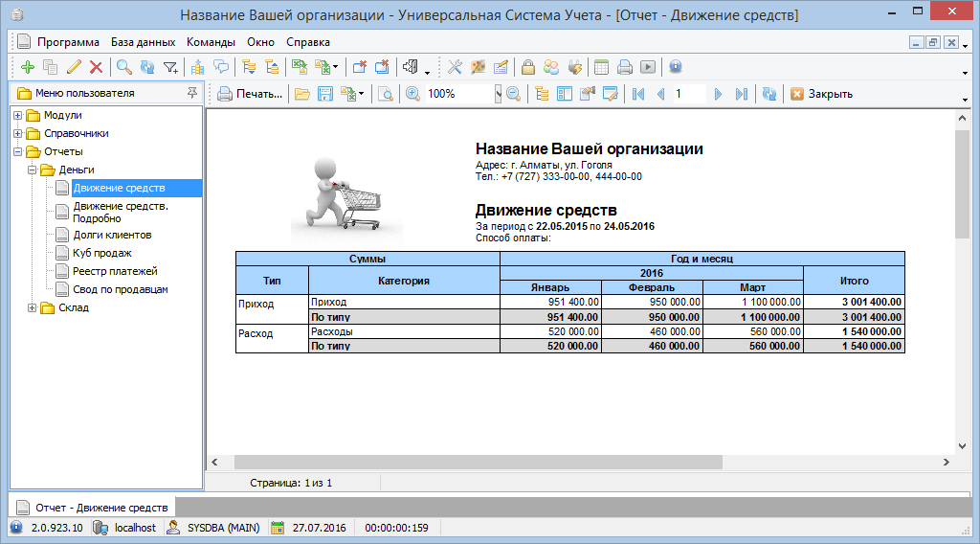Pin the Меню пользователя panel
980x544 pixels.
click(192, 93)
